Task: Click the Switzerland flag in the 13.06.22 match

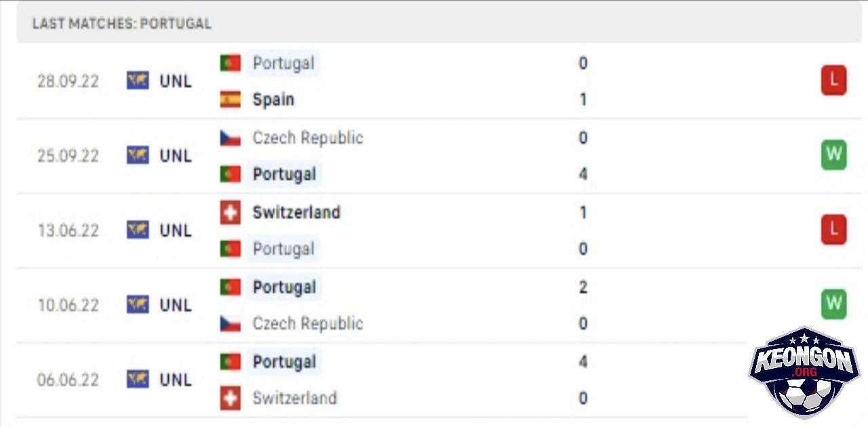Action: point(231,213)
